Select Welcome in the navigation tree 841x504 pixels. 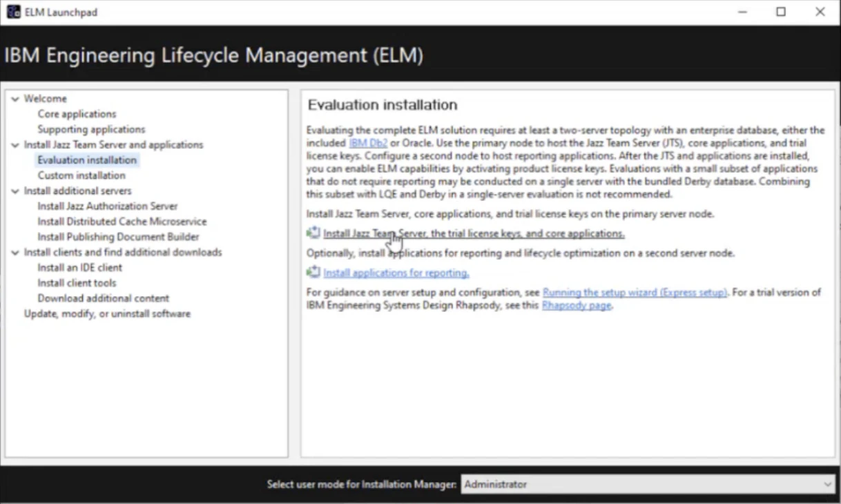46,99
